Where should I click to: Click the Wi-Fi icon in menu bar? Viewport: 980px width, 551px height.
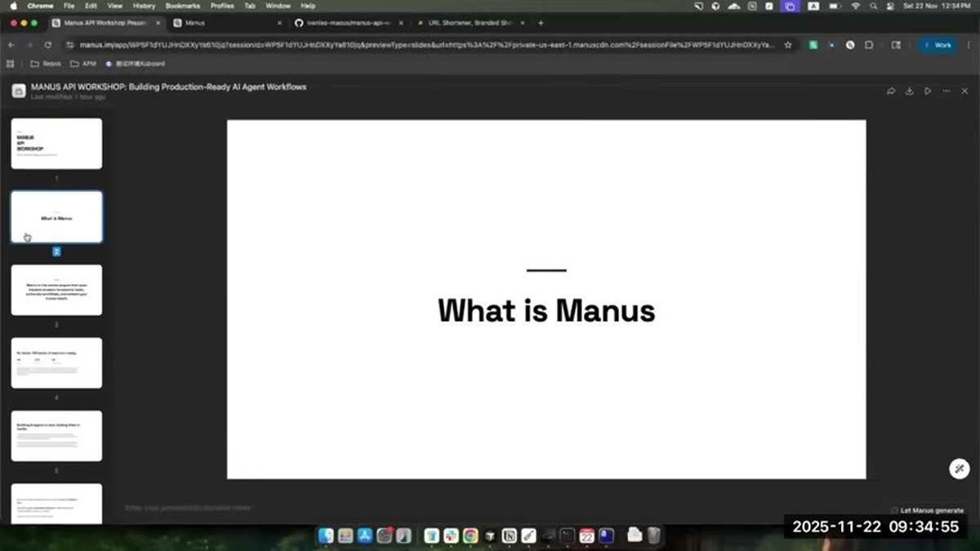point(856,6)
